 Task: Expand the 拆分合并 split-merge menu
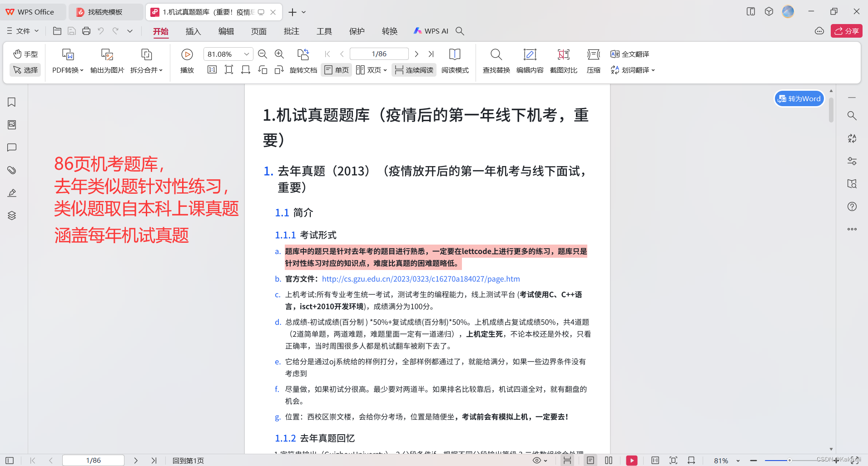point(146,70)
